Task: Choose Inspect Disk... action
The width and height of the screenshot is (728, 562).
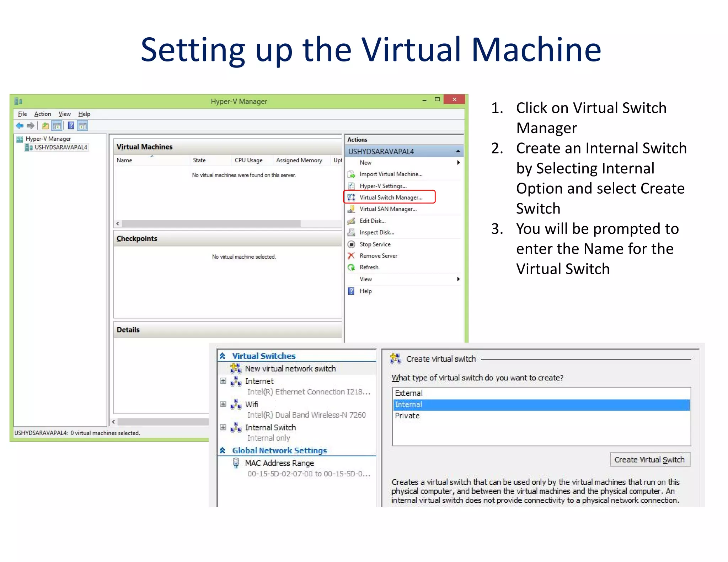Action: tap(377, 232)
